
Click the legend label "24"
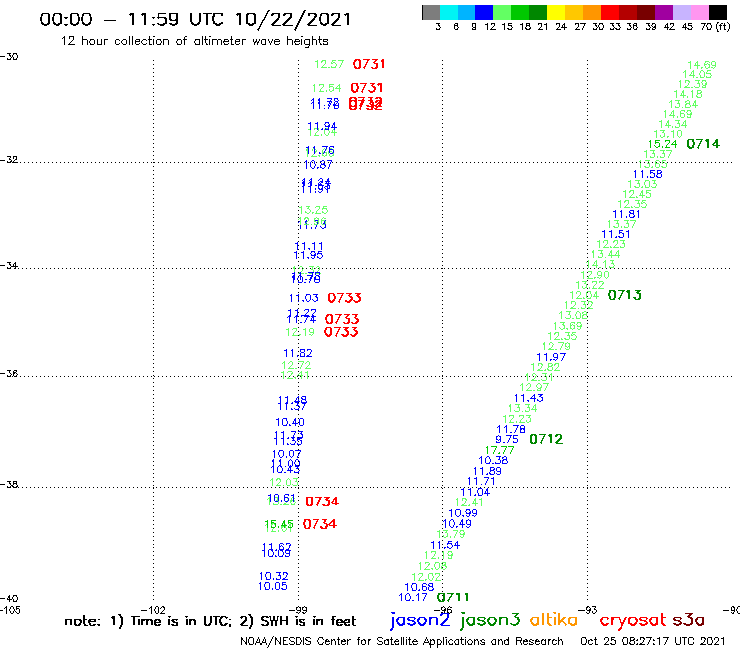[x=561, y=27]
